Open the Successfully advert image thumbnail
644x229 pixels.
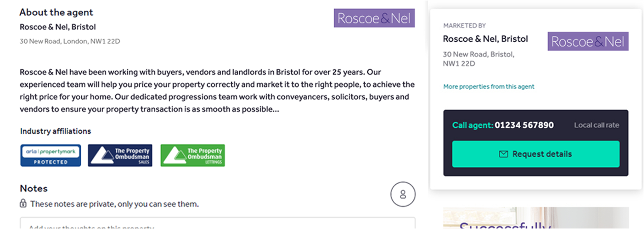(x=536, y=218)
